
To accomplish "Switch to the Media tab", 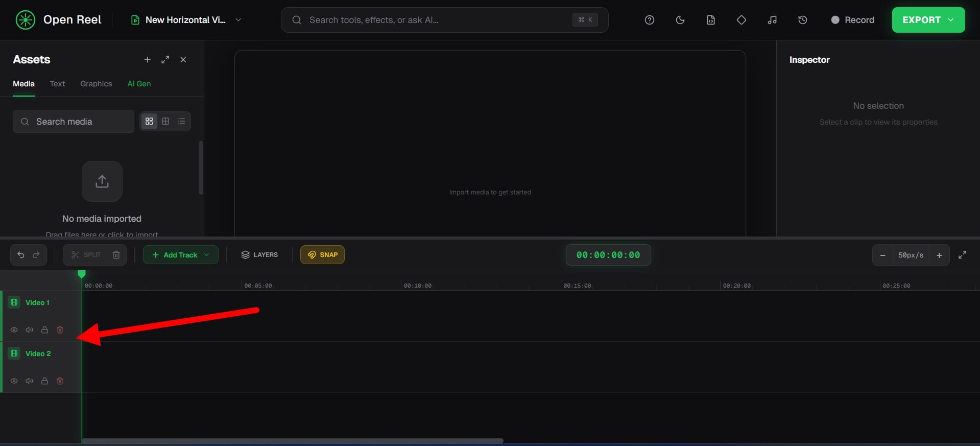I will (x=23, y=84).
